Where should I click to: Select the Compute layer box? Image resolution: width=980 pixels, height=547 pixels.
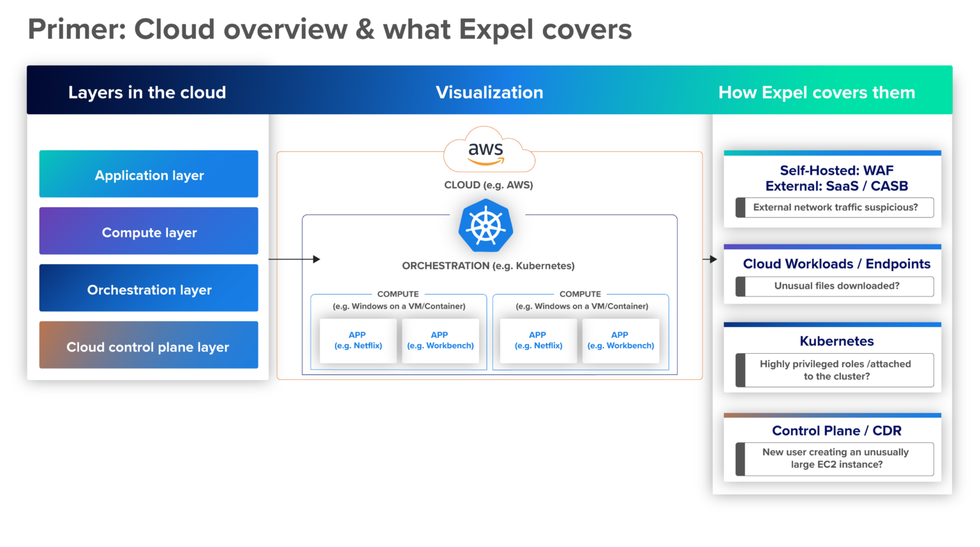coord(149,231)
